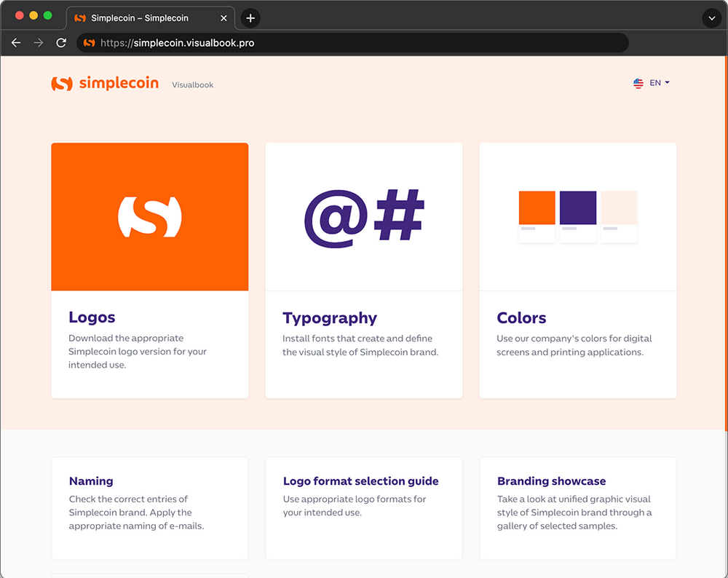Go back using the browser back arrow
The height and width of the screenshot is (578, 728).
[x=16, y=43]
